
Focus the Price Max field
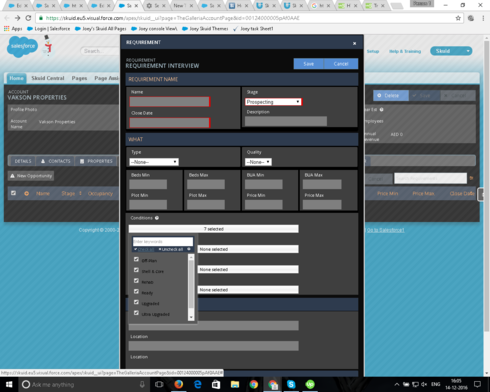tap(322, 204)
